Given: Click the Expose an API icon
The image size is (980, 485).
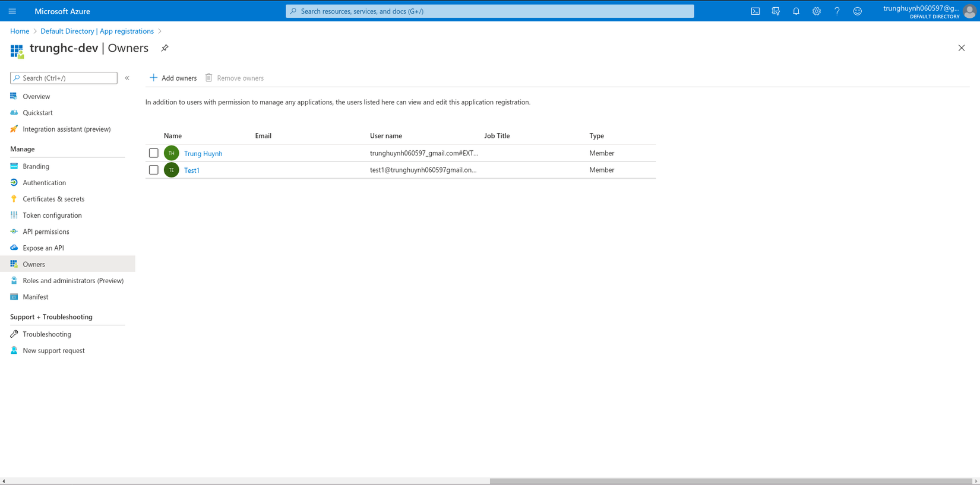Looking at the screenshot, I should 14,248.
